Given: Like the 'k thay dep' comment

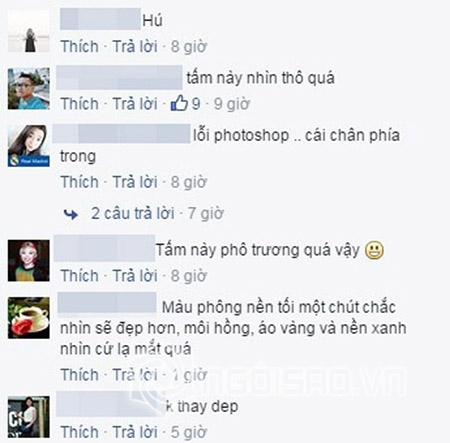Looking at the screenshot, I should click(80, 432).
